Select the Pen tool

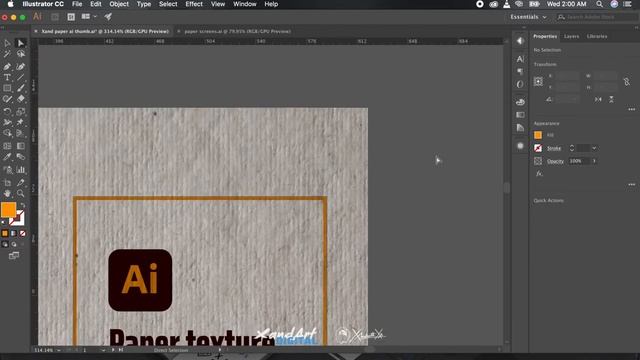click(7, 66)
